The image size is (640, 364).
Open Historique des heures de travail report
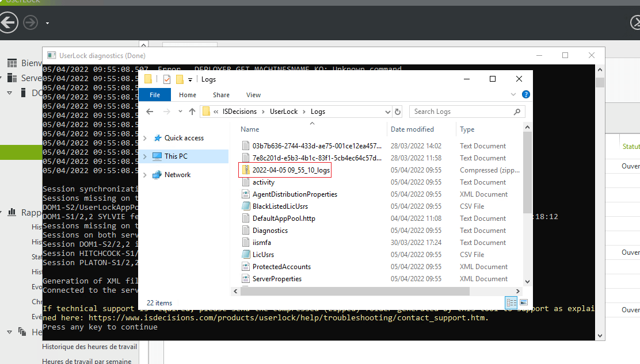(x=89, y=347)
